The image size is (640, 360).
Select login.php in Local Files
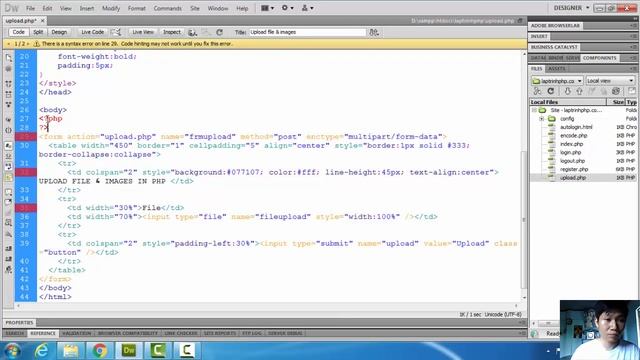click(570, 153)
